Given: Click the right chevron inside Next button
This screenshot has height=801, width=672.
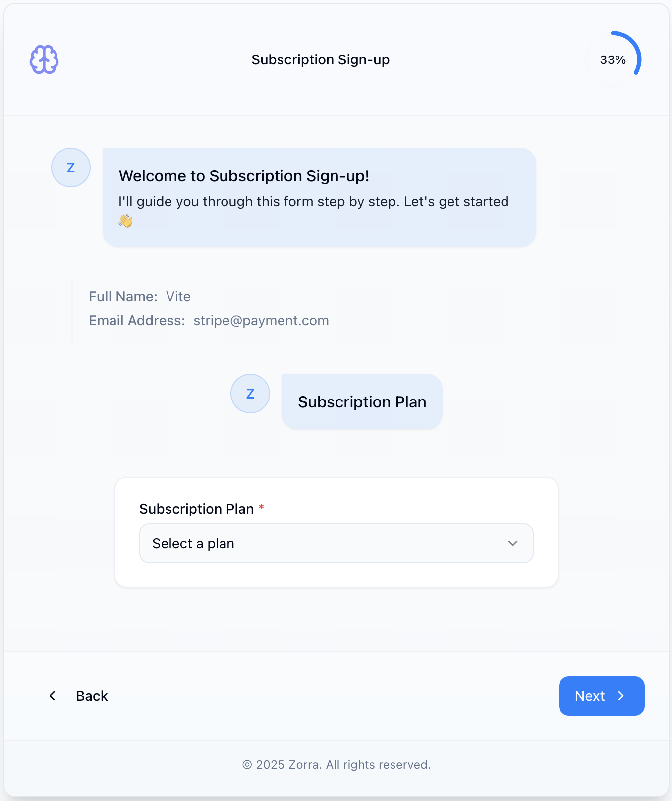Looking at the screenshot, I should 621,696.
